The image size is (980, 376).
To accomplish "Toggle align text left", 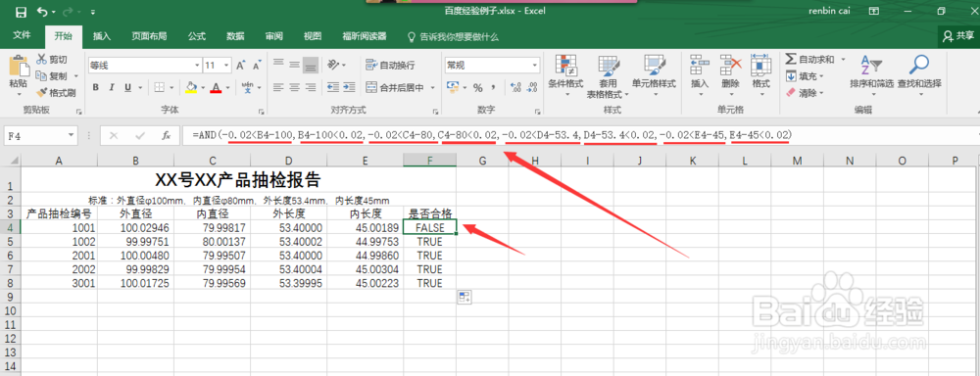I will point(278,87).
